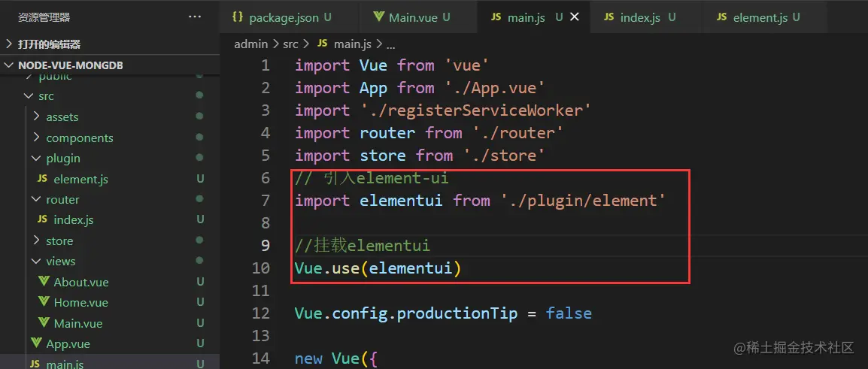Screen dimensions: 868x369
Task: Click productionTip on line 12
Action: pos(457,313)
